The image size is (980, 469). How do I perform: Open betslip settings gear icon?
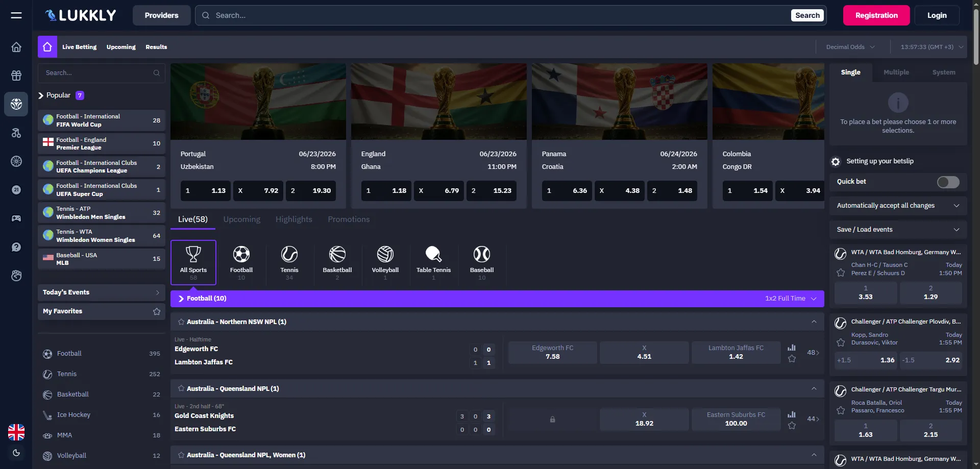coord(836,162)
